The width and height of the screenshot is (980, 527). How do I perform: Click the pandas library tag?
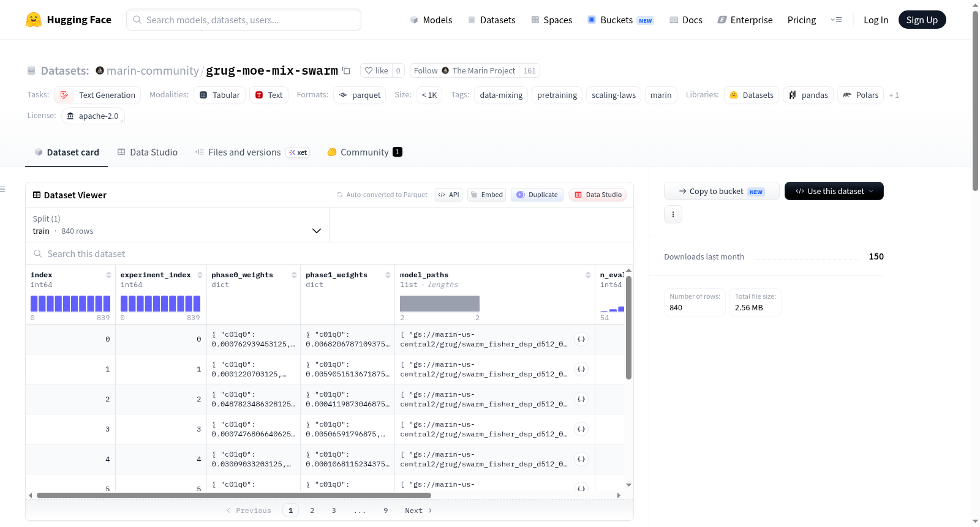pos(808,95)
